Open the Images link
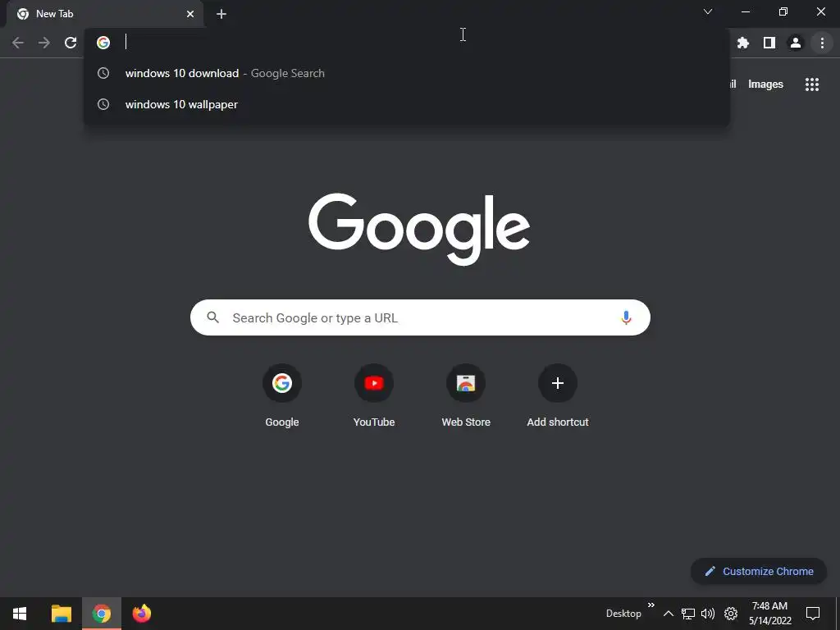840x630 pixels. click(765, 84)
